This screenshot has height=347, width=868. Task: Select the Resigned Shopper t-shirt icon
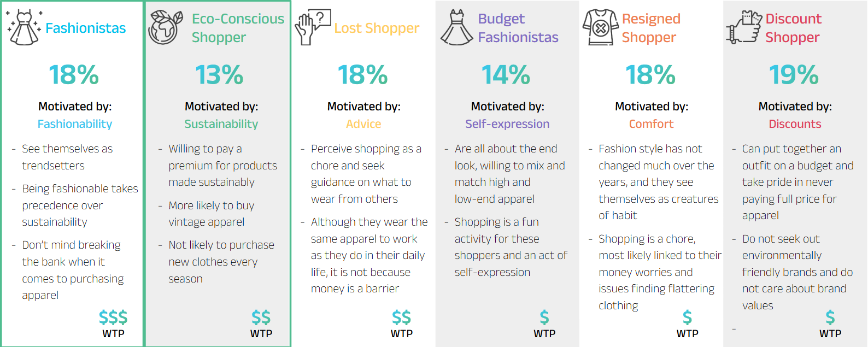coord(600,27)
